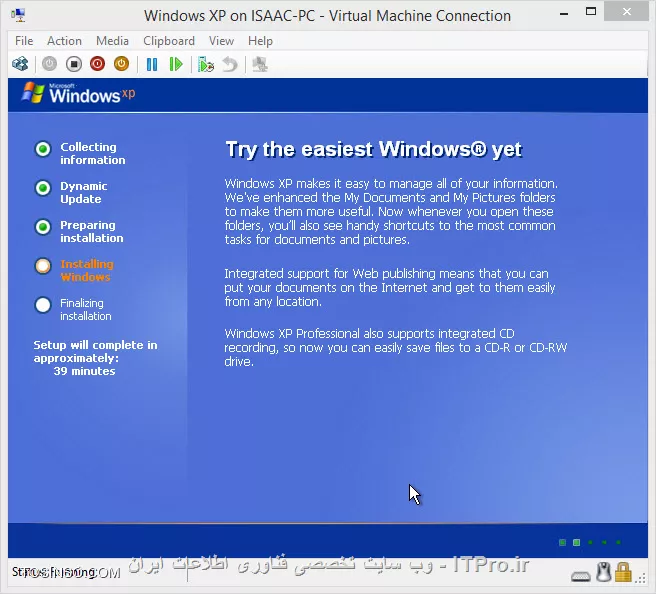Click the "Finalizing installation" text
656x594 pixels.
coord(86,309)
